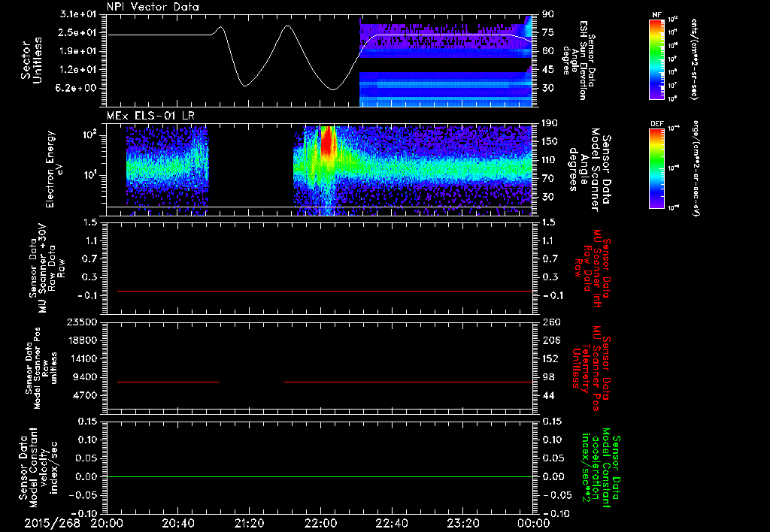Screen dimensions: 770x532
Task: Click the Sector Unitless axis title
Action: tap(32, 60)
